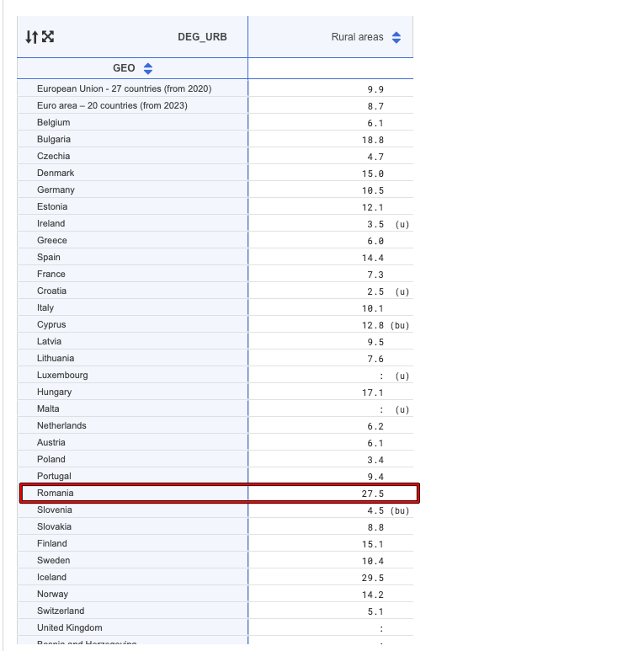
Task: Sort by the Rural areas column arrows
Action: (397, 37)
